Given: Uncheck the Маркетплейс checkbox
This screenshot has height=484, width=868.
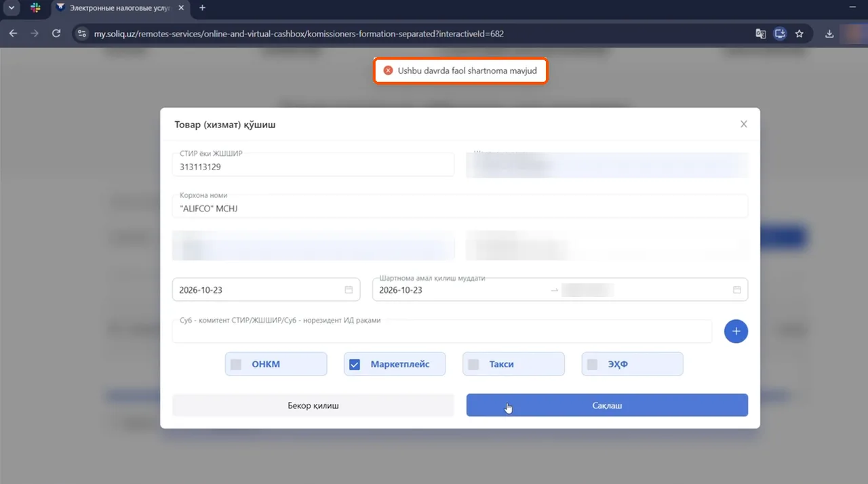Looking at the screenshot, I should (x=355, y=364).
